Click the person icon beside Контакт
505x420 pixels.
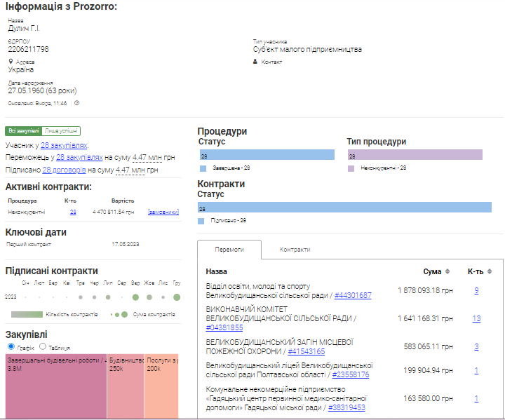tap(255, 62)
